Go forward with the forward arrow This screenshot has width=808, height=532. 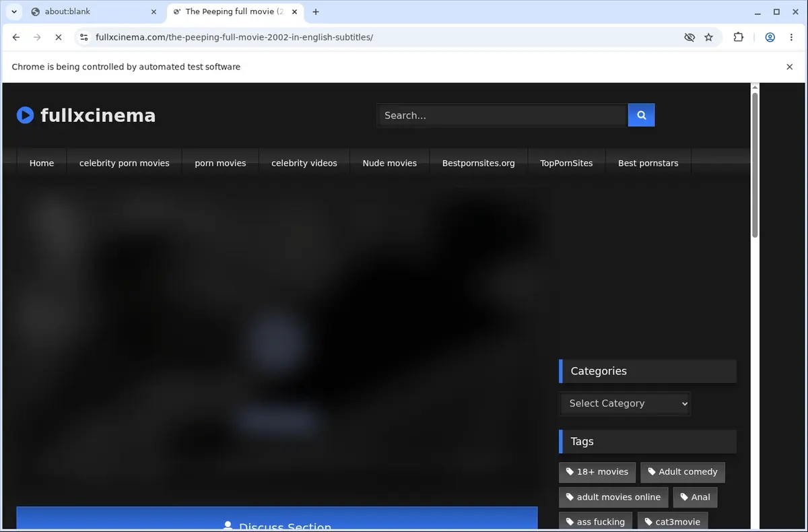[37, 38]
